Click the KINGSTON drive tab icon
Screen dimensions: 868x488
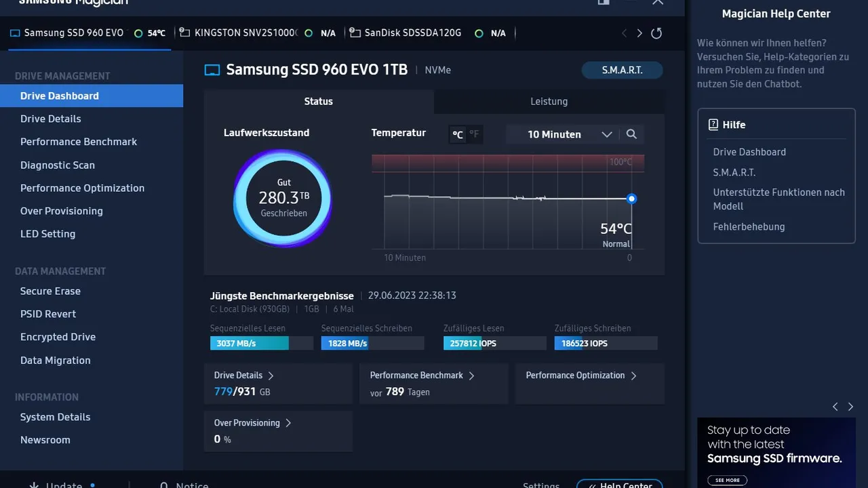point(184,33)
